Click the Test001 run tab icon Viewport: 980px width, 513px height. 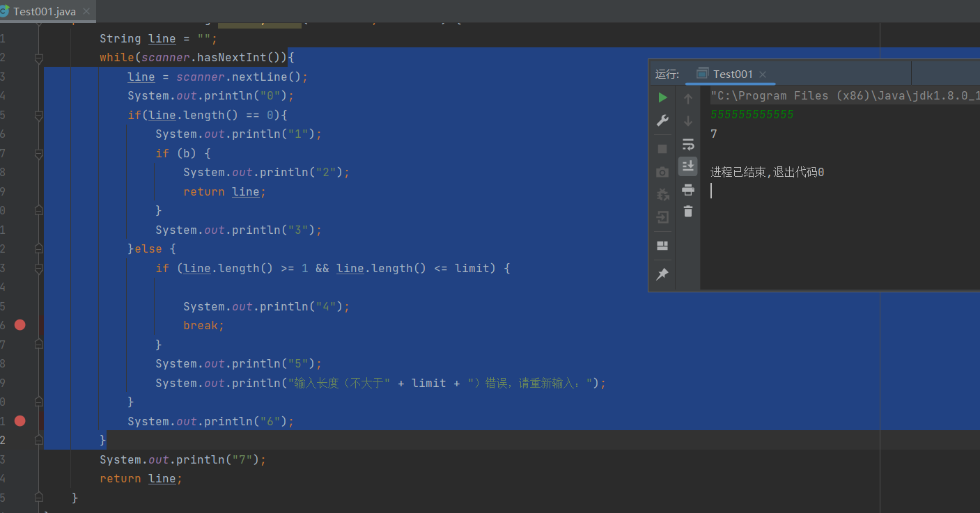(702, 74)
